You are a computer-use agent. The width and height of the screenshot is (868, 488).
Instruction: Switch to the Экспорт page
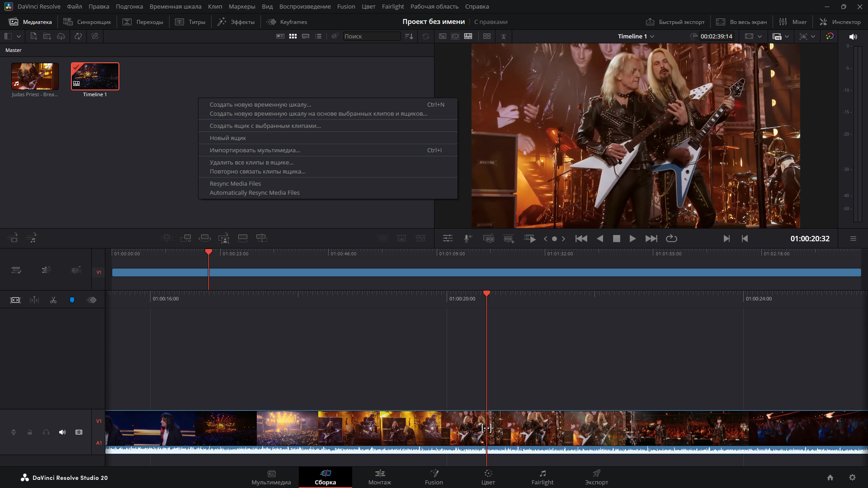click(x=597, y=477)
